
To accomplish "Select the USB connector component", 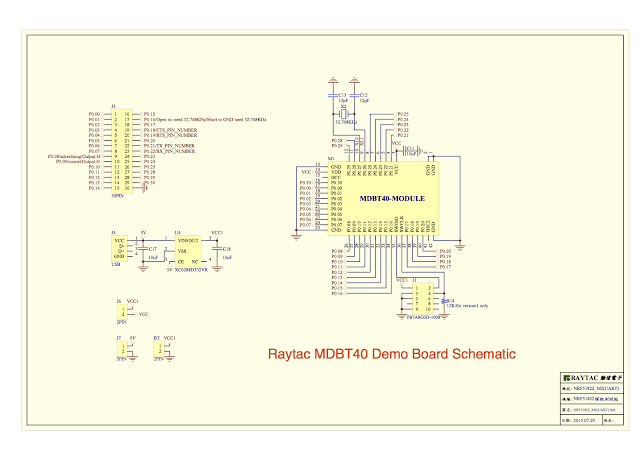I will tap(121, 249).
